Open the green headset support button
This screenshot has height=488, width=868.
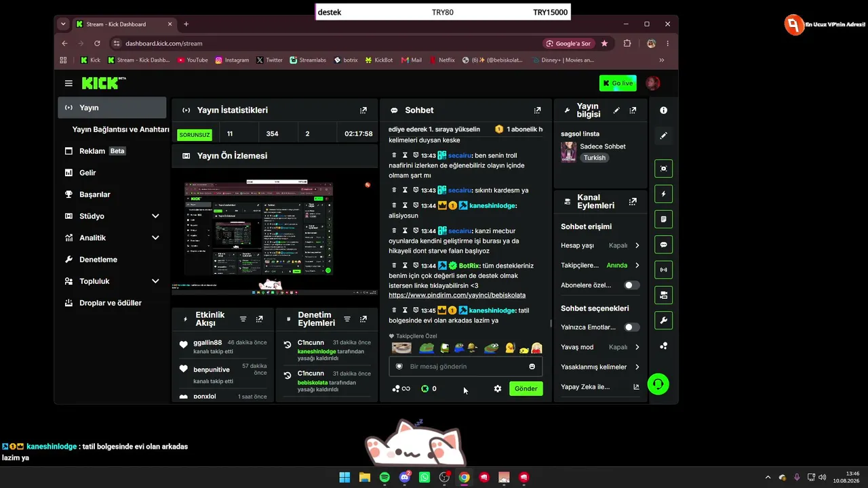point(658,384)
